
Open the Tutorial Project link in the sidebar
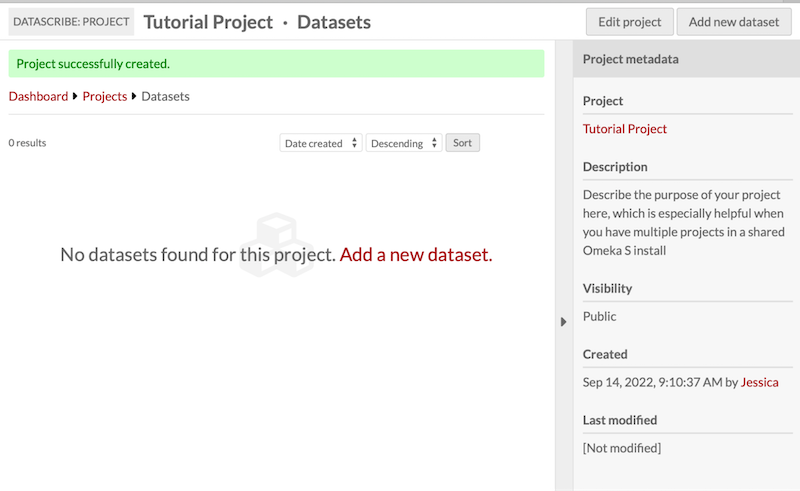coord(624,129)
